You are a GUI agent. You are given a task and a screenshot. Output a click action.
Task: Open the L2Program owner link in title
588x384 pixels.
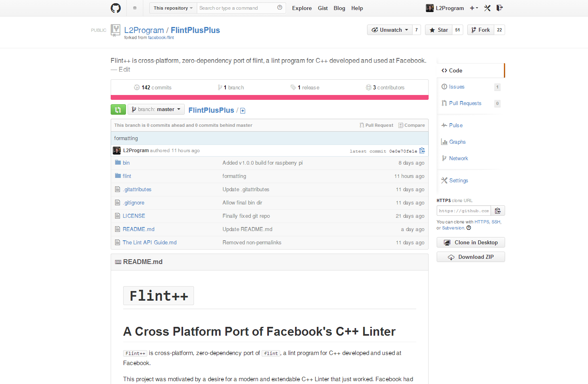point(144,30)
